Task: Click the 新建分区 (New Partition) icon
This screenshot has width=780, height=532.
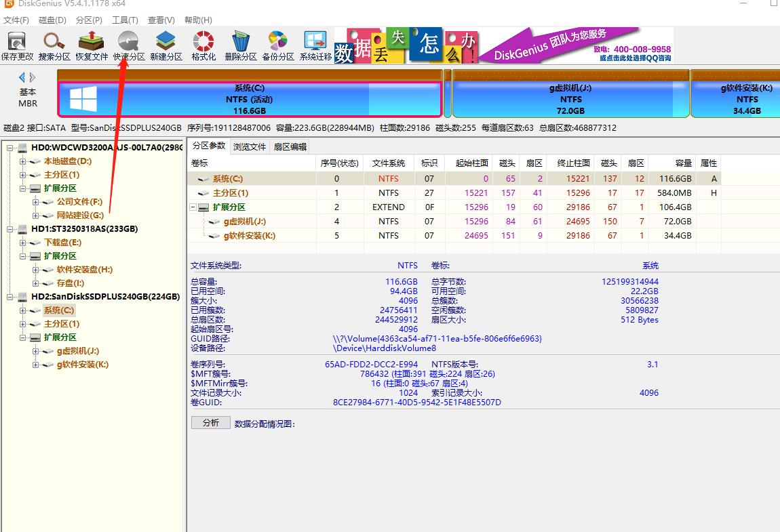Action: pos(166,45)
